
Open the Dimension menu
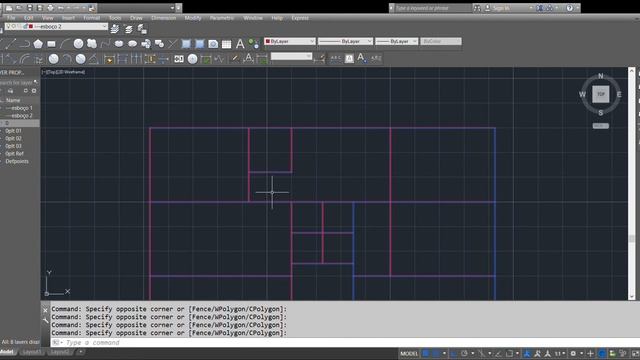tap(163, 18)
